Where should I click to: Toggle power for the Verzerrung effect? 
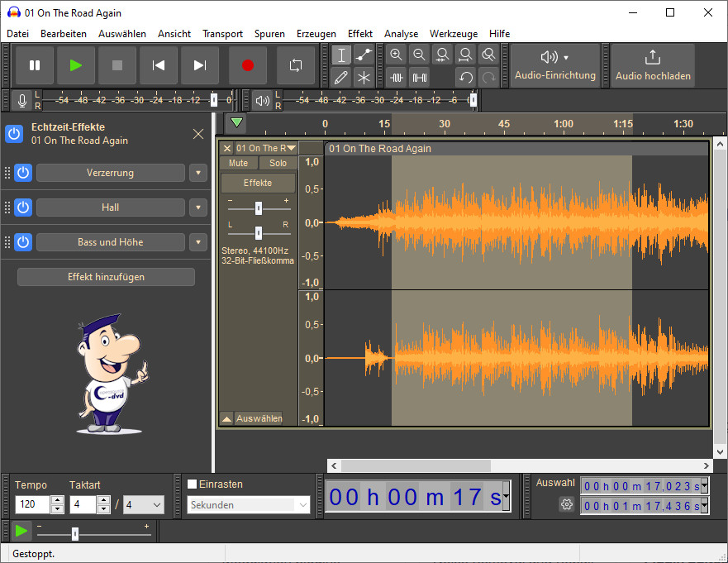(23, 173)
